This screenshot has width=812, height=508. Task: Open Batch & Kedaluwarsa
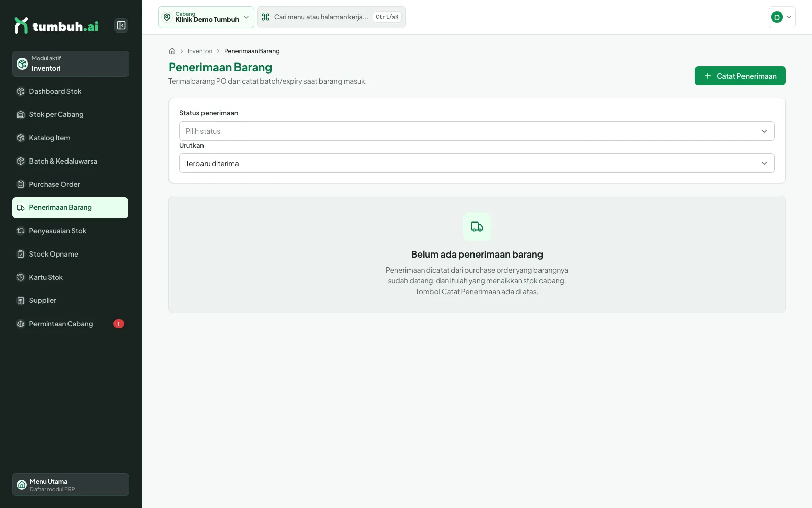70,161
